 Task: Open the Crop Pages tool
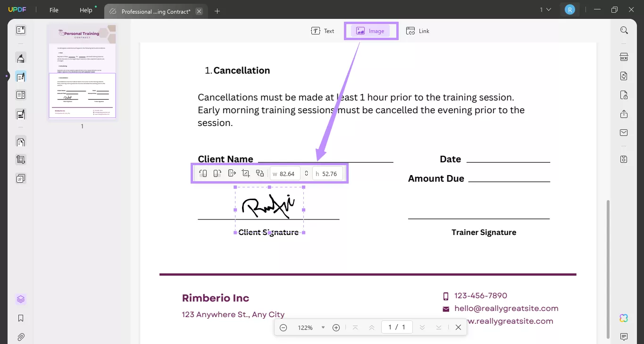(20, 160)
